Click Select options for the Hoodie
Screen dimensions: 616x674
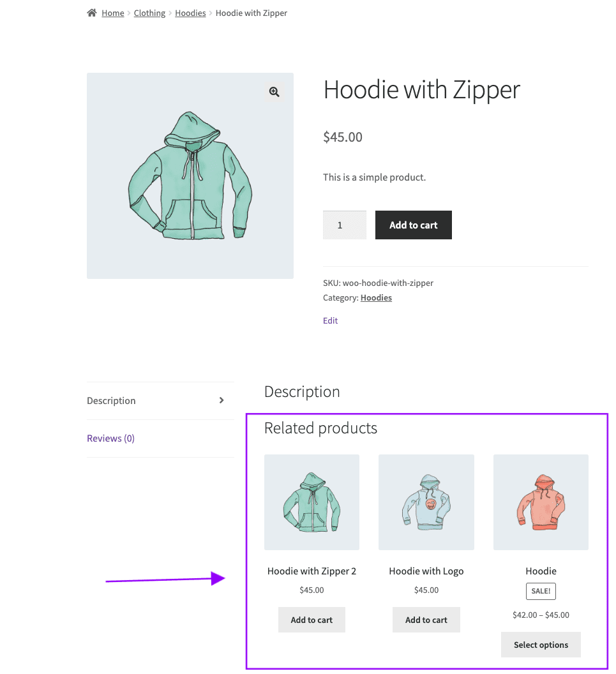(541, 645)
